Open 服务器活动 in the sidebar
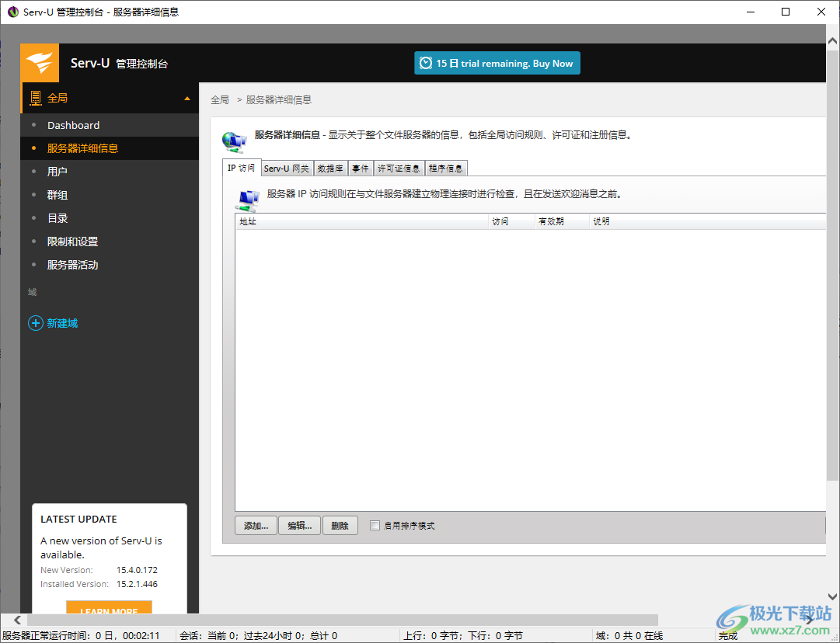This screenshot has height=643, width=840. 110,265
